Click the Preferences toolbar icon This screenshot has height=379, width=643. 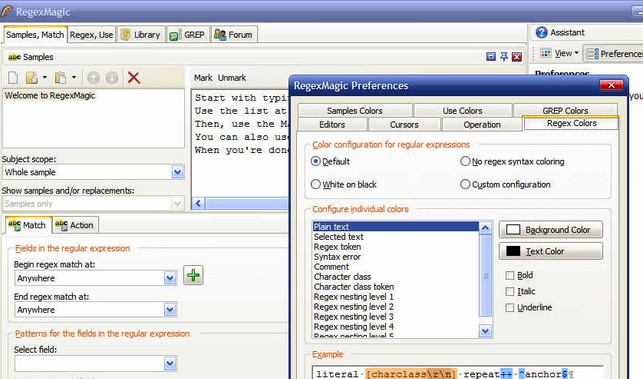tap(592, 54)
